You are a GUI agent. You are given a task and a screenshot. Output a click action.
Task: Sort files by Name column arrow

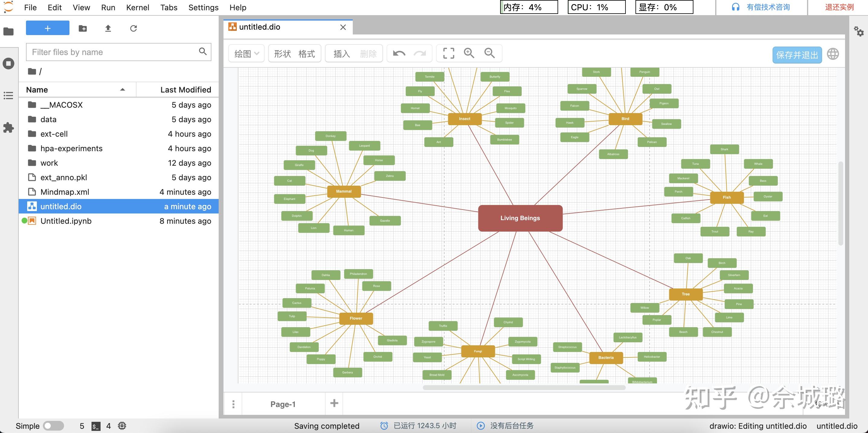(122, 90)
